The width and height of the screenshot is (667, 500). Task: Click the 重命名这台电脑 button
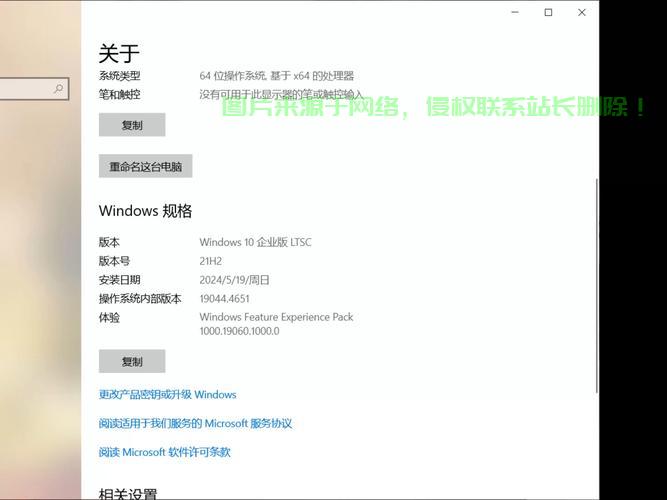point(145,166)
